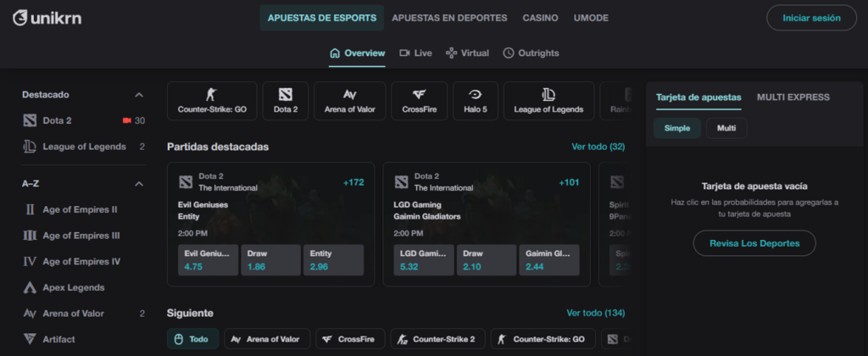Filter Siguiente by Counter-Strike: GO
Image resolution: width=868 pixels, height=356 pixels.
point(542,339)
